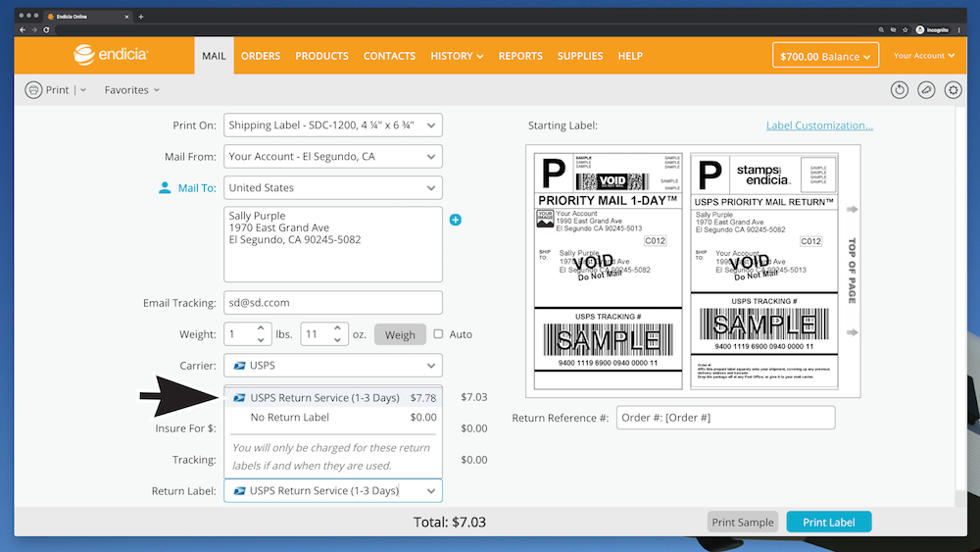Screen dimensions: 980x552
Task: Reload the page with the browser refresh icon
Action: pyautogui.click(x=46, y=29)
